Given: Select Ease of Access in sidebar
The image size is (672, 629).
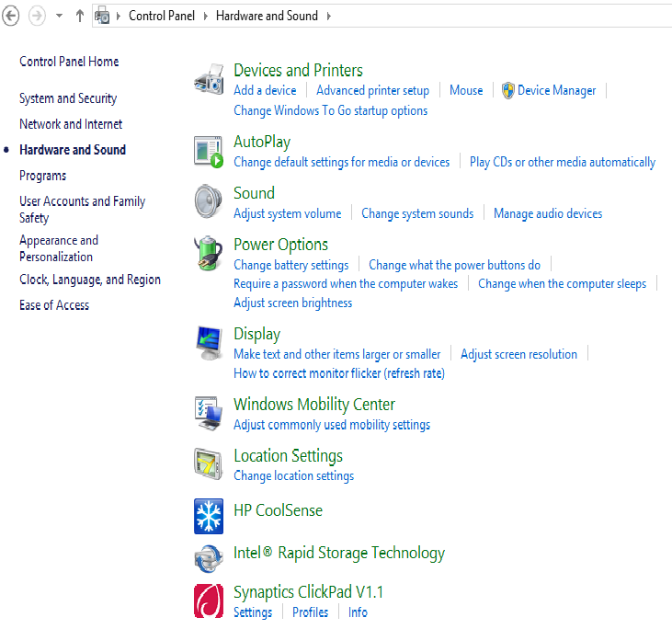Looking at the screenshot, I should [54, 305].
